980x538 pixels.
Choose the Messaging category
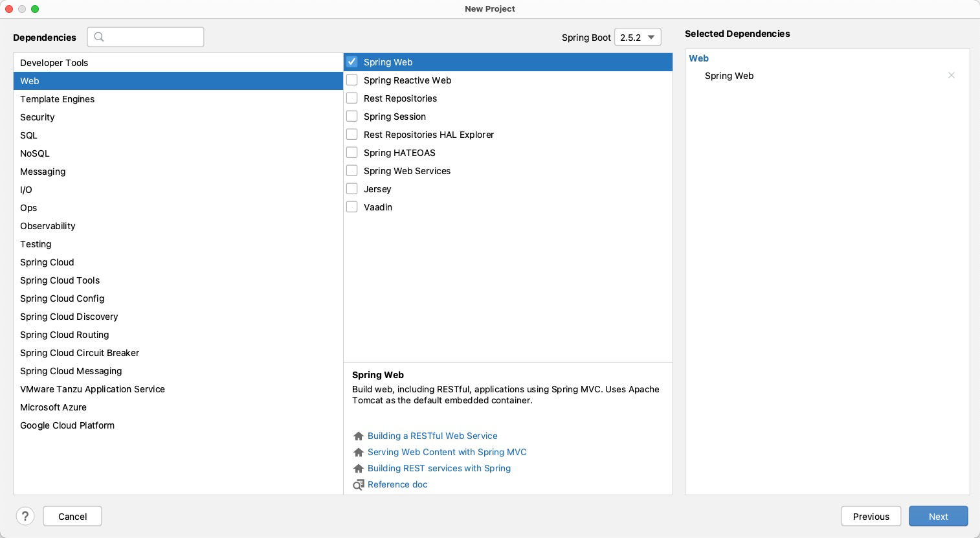(178, 172)
